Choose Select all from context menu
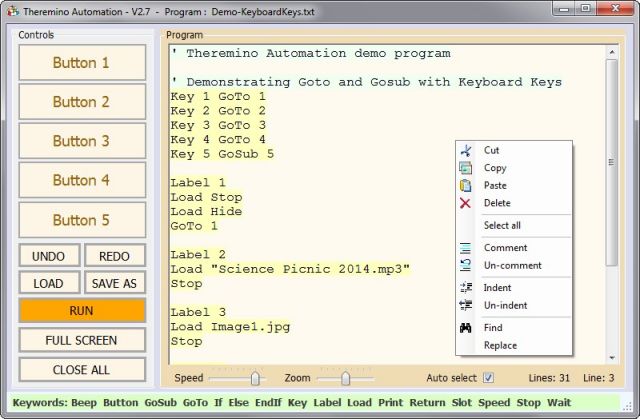This screenshot has height=419, width=640. (502, 226)
